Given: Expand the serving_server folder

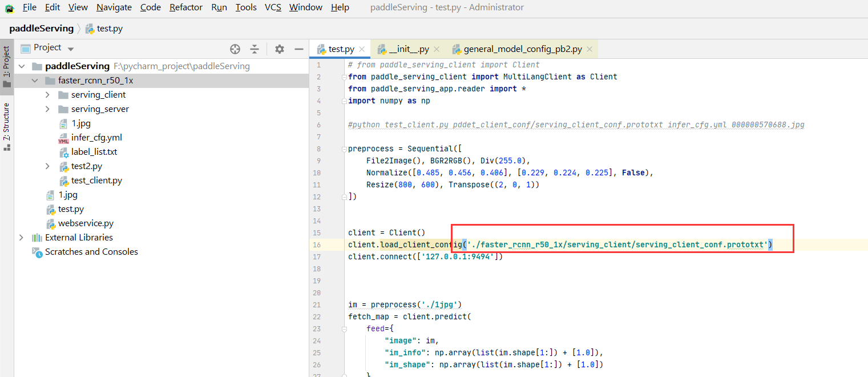Looking at the screenshot, I should (49, 109).
